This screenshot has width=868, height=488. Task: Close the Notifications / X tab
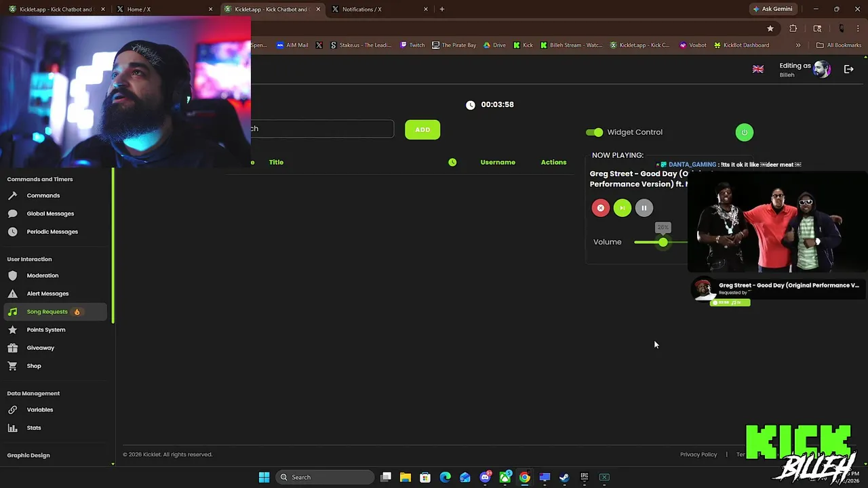426,9
